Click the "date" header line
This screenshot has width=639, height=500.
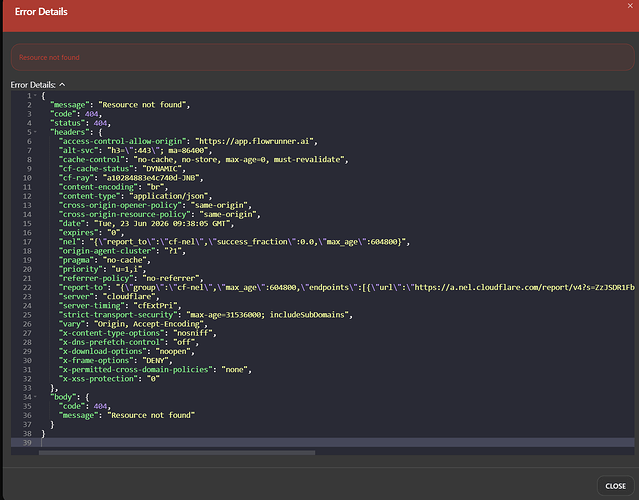pyautogui.click(x=146, y=224)
